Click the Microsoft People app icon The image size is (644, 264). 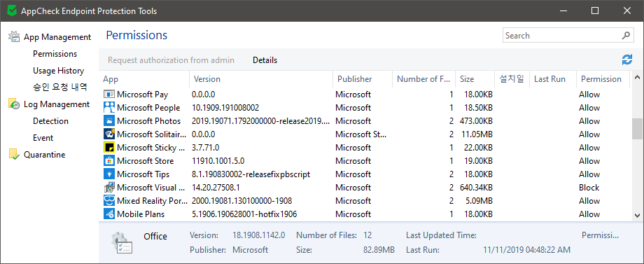[108, 108]
